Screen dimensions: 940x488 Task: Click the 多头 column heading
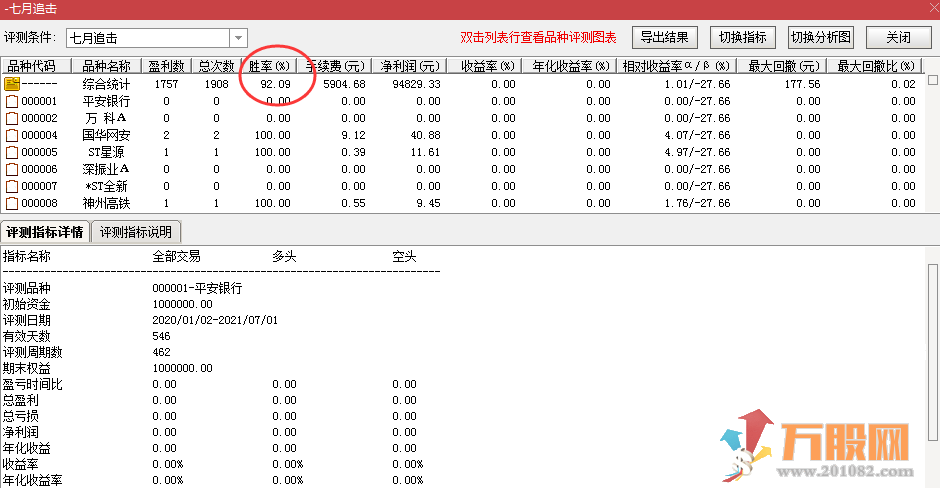284,257
